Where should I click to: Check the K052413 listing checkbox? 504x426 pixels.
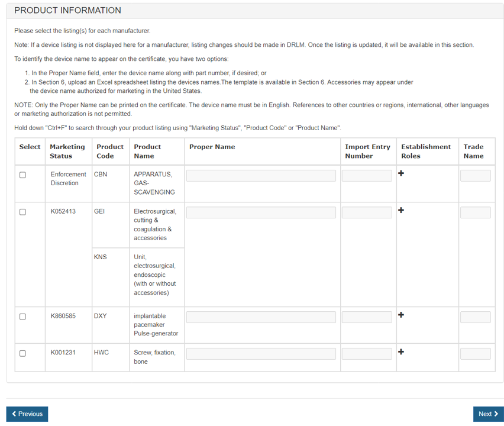point(22,212)
